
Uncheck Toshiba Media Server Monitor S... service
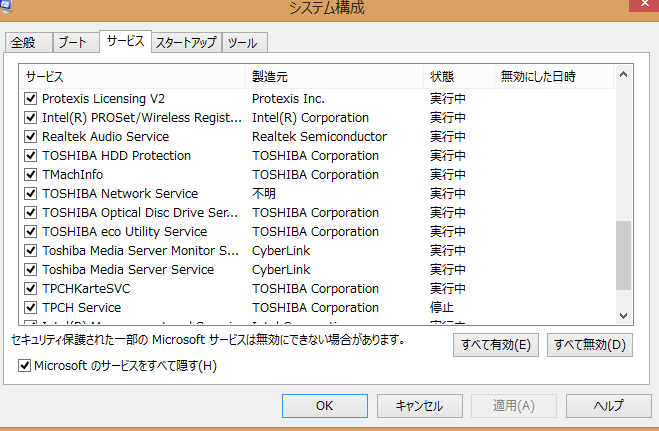tap(31, 251)
